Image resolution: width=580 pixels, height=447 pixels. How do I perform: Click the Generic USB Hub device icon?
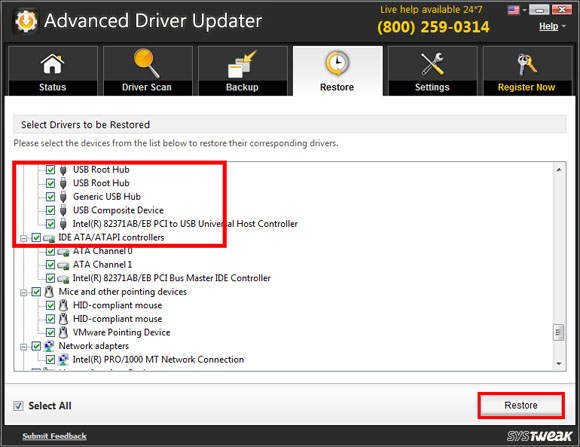click(x=63, y=196)
